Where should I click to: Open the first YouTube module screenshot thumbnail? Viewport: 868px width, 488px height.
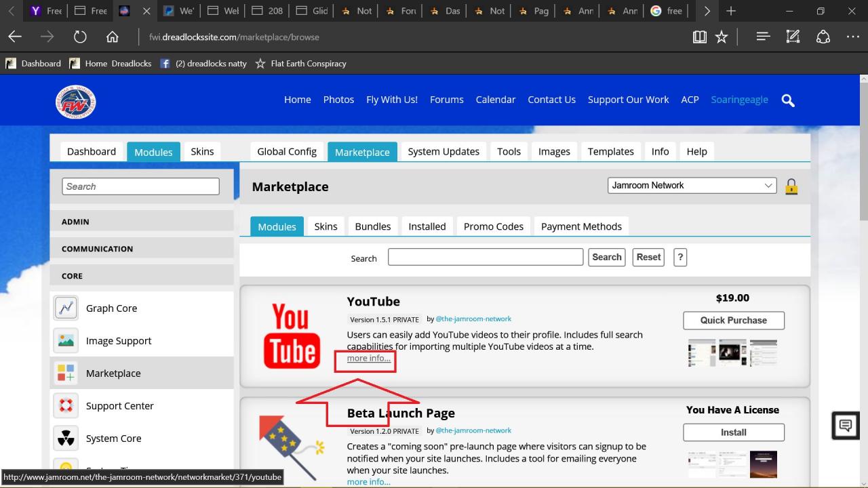click(701, 353)
